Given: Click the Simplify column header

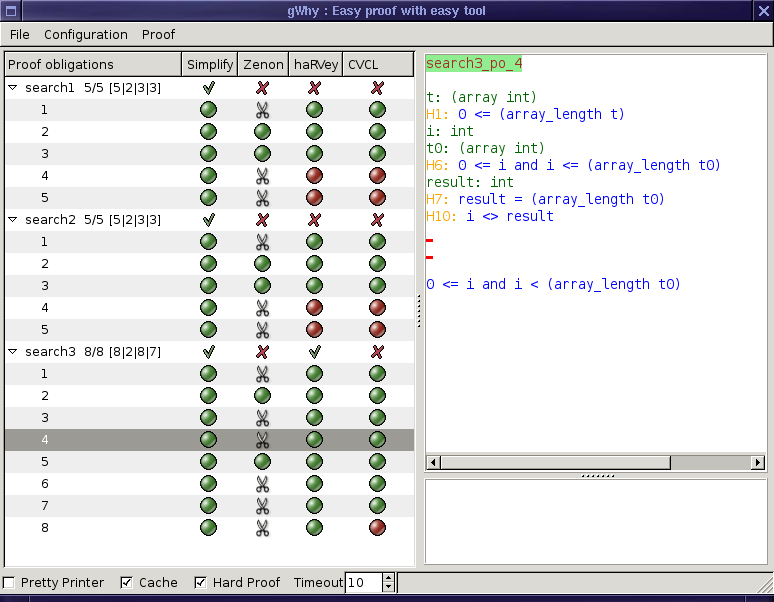Looking at the screenshot, I should pyautogui.click(x=210, y=65).
